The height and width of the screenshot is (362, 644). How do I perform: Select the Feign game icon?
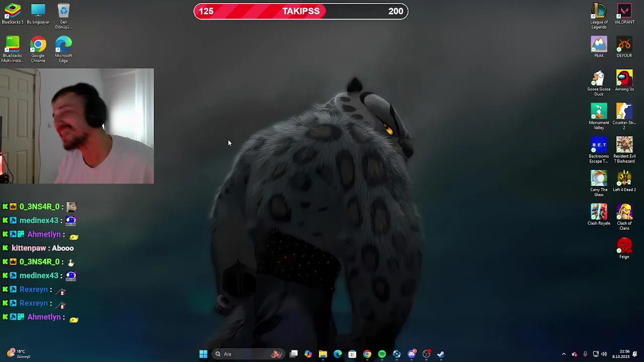pos(624,248)
